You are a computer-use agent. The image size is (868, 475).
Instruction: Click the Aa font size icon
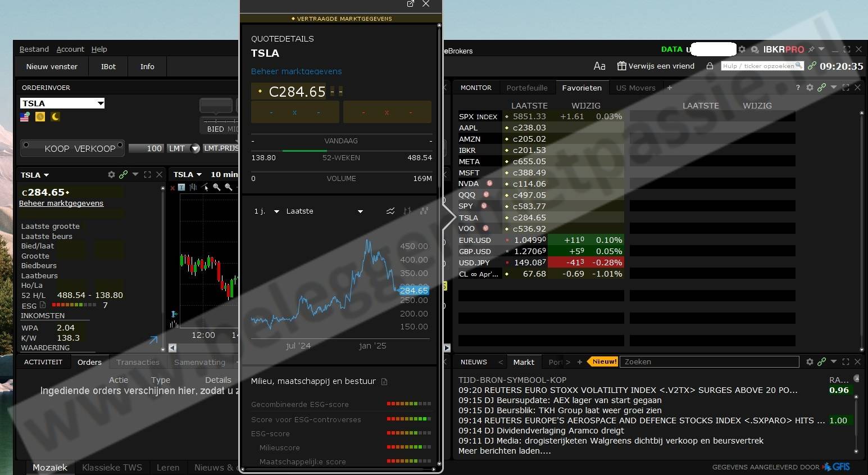pyautogui.click(x=599, y=66)
